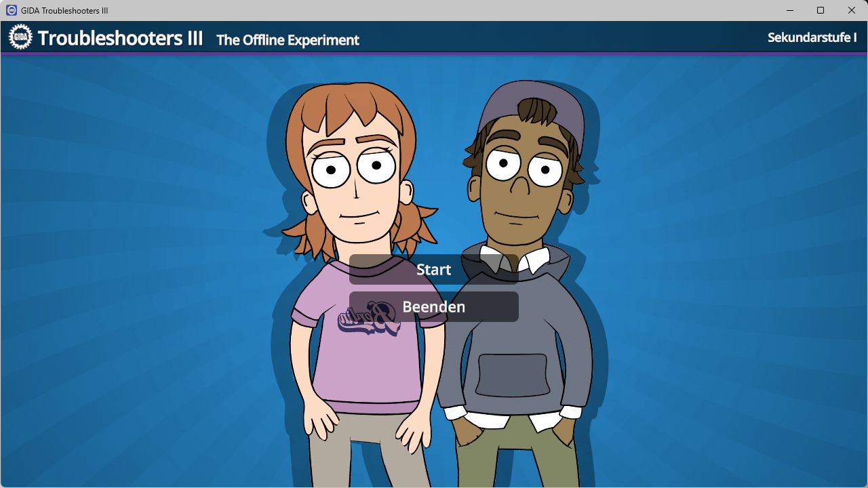Minimize the GIDA Troubleshooters window

(790, 10)
